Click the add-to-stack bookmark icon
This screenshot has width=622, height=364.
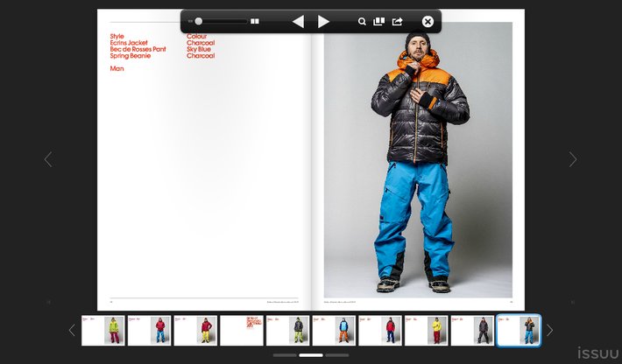(x=379, y=21)
